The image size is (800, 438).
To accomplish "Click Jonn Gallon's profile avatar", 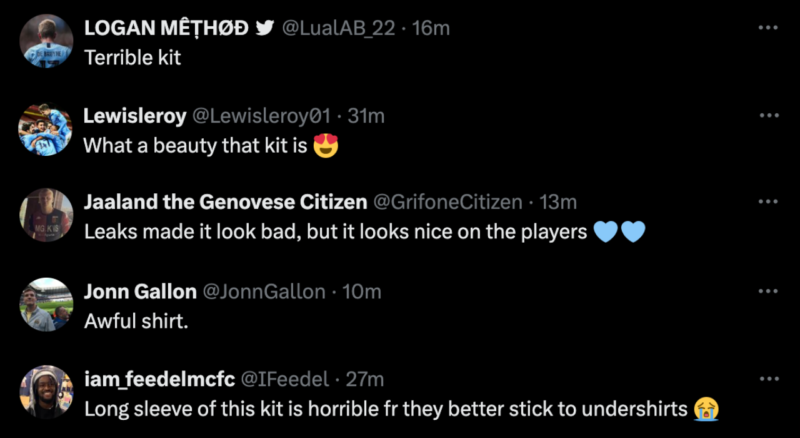I will click(x=46, y=304).
